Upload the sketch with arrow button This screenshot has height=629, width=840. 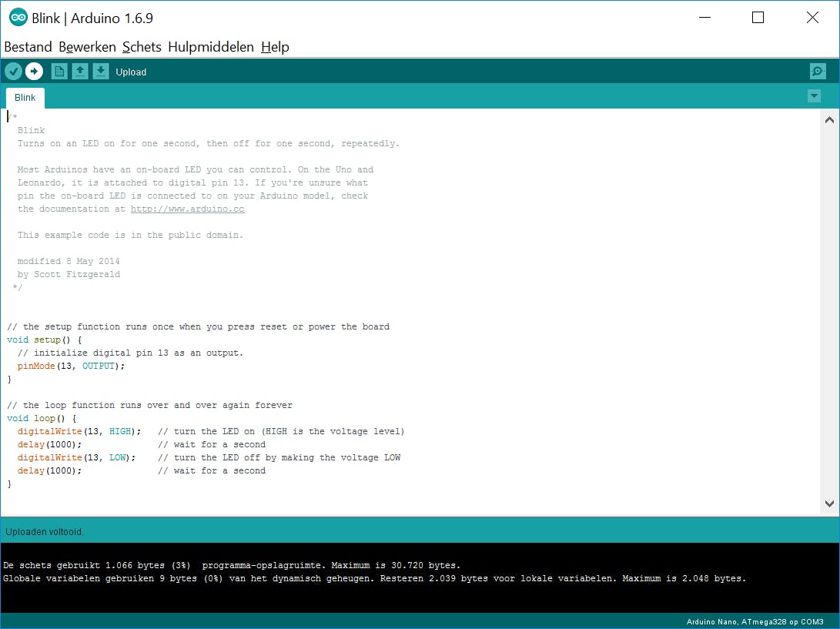[x=35, y=72]
